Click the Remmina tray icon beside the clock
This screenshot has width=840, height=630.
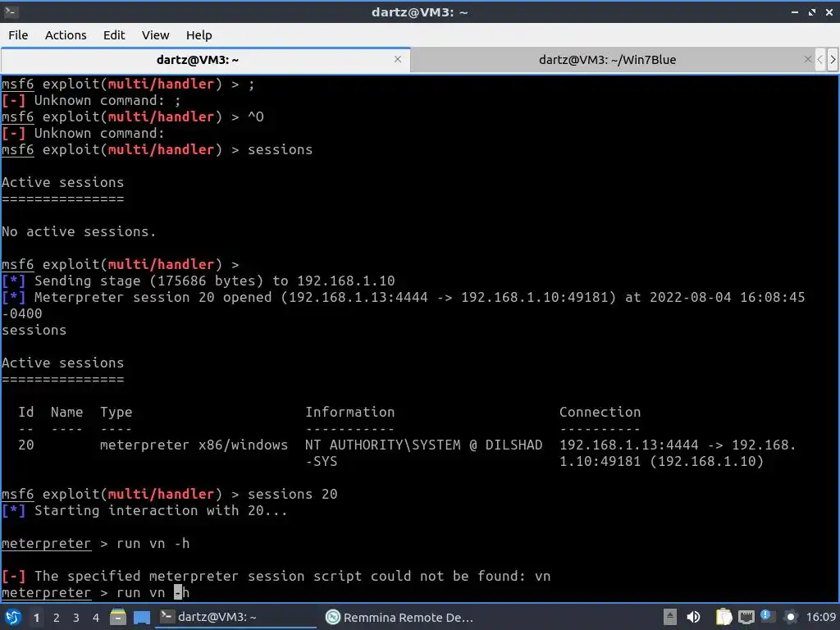(x=790, y=617)
